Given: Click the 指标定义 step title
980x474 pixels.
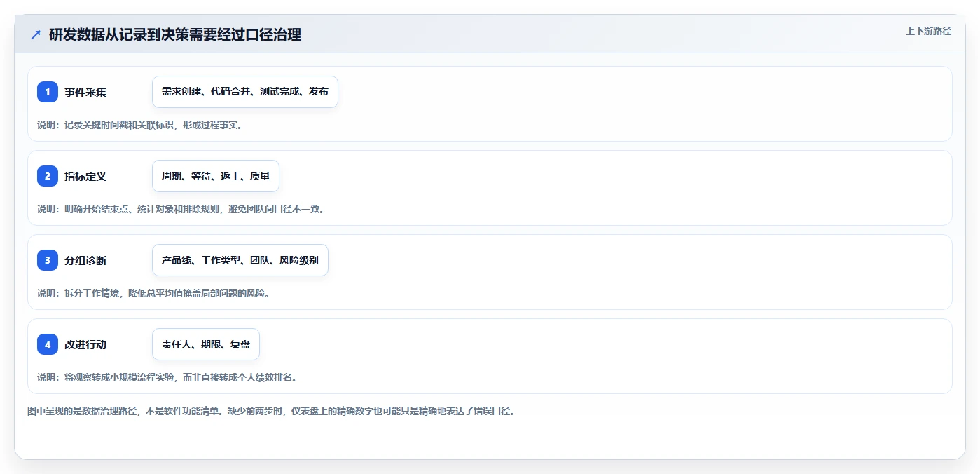Looking at the screenshot, I should 85,176.
